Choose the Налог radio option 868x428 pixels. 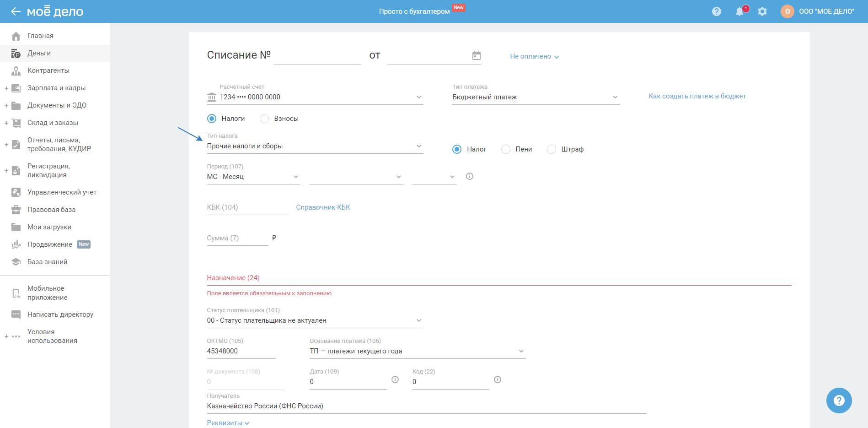pyautogui.click(x=457, y=149)
